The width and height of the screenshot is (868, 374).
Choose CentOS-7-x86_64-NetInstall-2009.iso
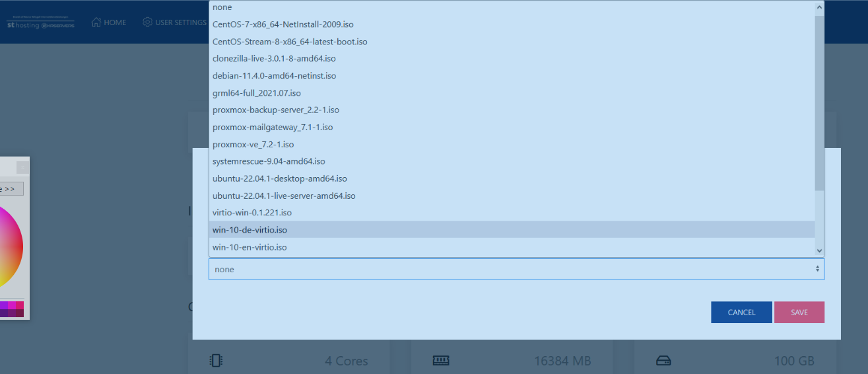[x=512, y=24]
